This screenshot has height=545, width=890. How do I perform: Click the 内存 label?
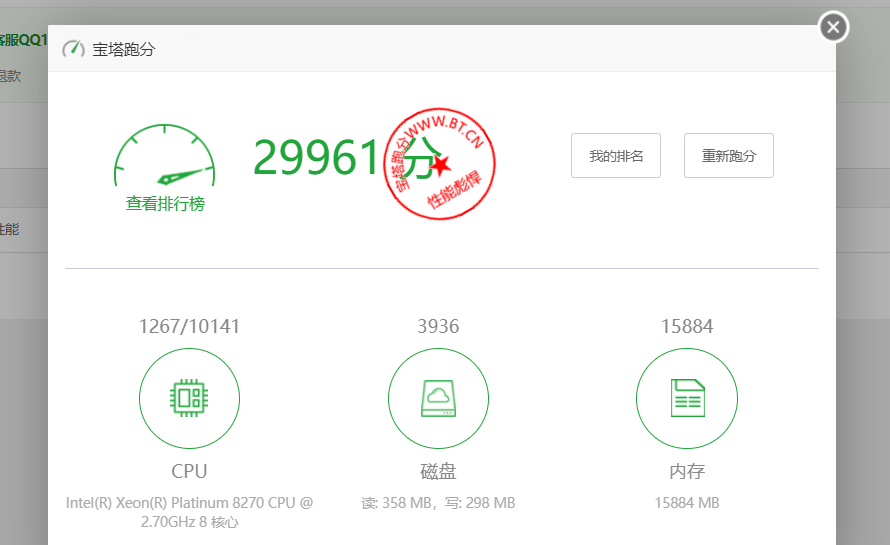[x=687, y=471]
